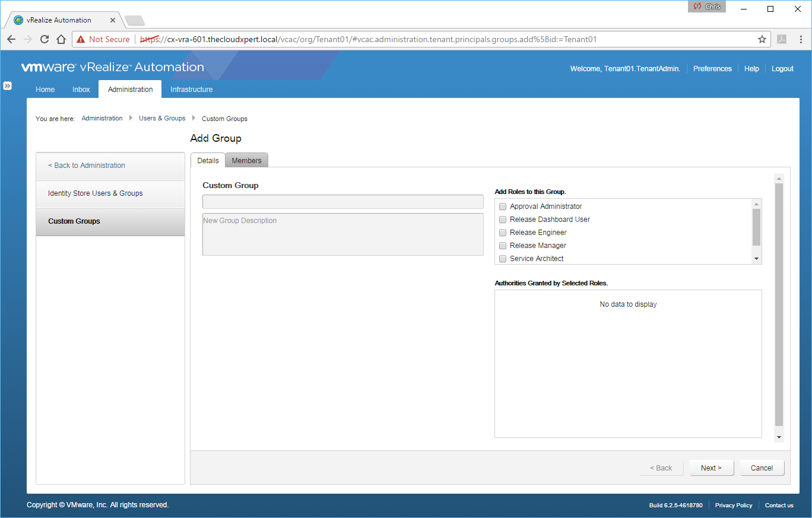The width and height of the screenshot is (812, 518).
Task: Go back using browser back arrow
Action: [11, 39]
